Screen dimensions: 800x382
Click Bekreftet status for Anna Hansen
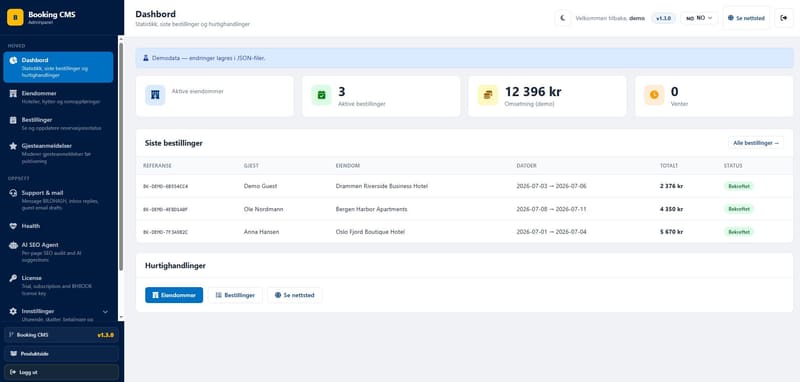739,232
